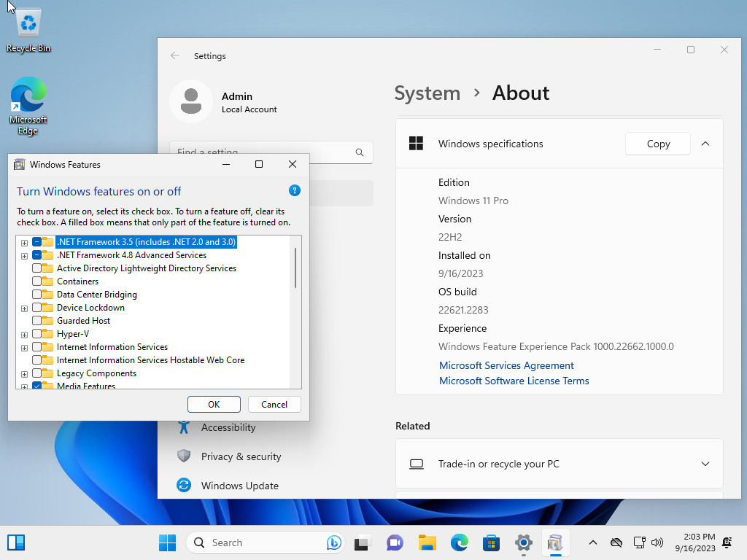The height and width of the screenshot is (560, 747).
Task: Click the Widgets icon on the taskbar
Action: click(16, 542)
